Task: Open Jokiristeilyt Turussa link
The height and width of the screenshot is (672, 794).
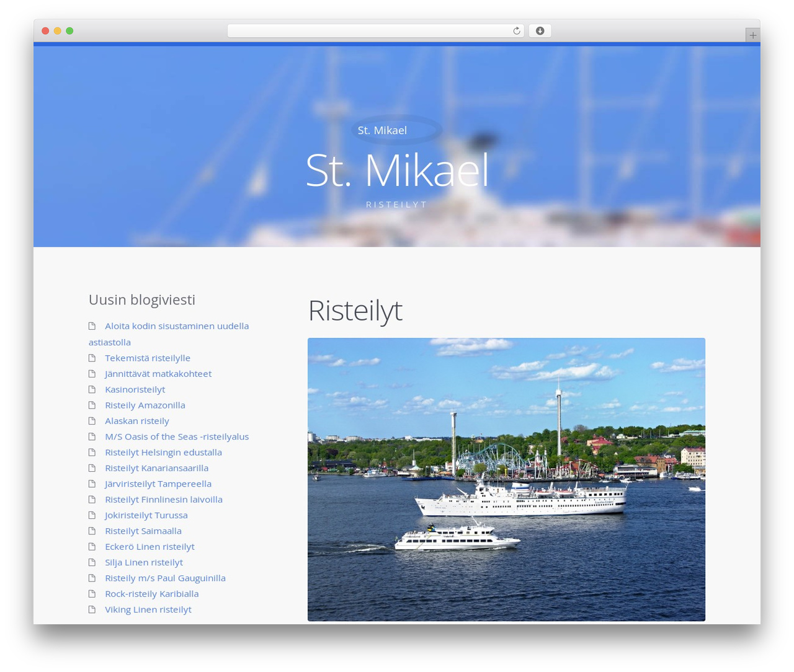Action: tap(146, 515)
